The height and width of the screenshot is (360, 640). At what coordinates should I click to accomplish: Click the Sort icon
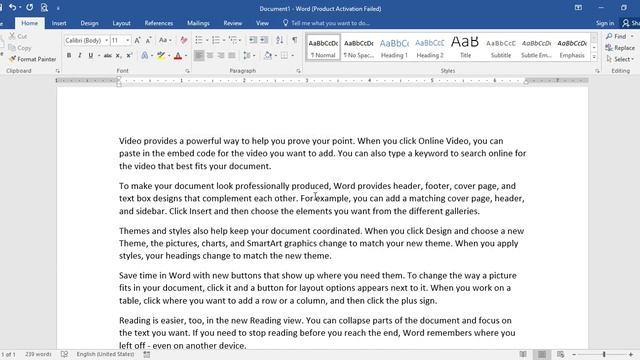(280, 40)
